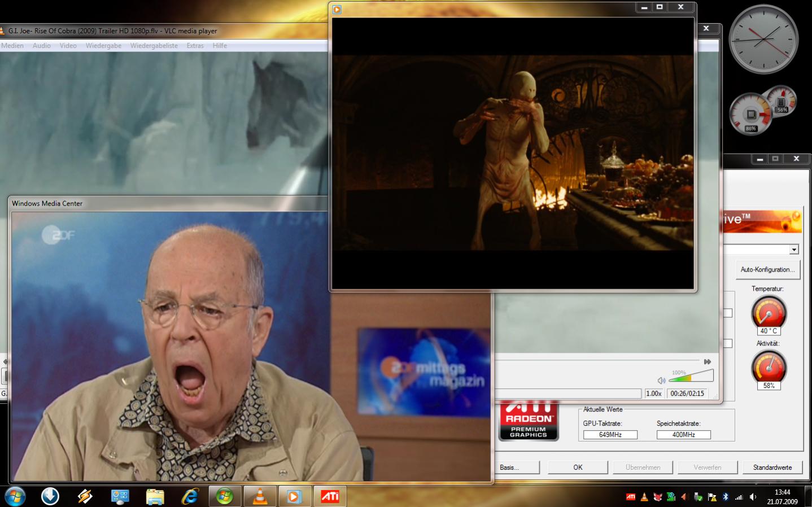The width and height of the screenshot is (812, 507).
Task: Toggle the upper checkbox beside the temperature gauge
Action: 728,313
